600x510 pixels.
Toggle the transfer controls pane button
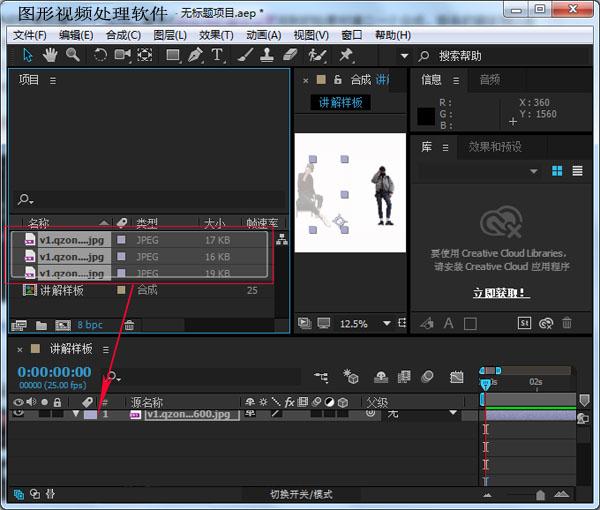point(35,495)
